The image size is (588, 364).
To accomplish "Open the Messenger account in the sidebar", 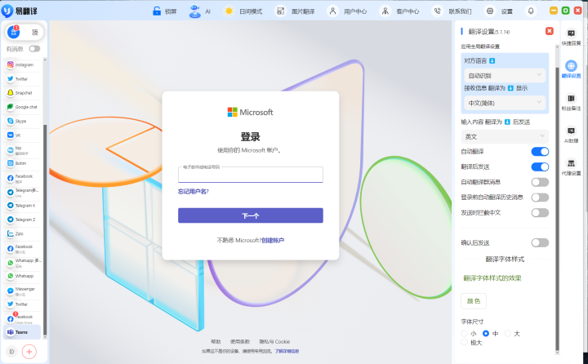I will (23, 291).
